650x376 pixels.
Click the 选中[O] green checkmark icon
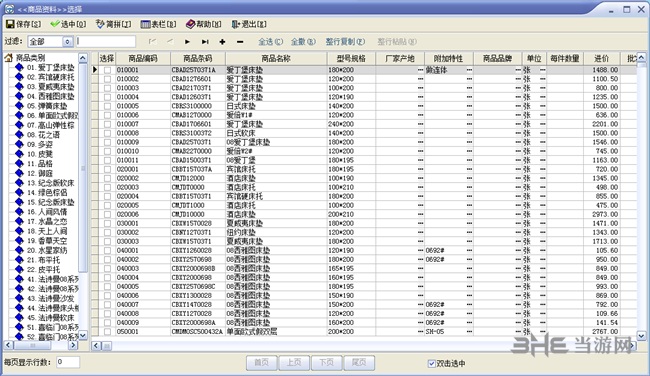point(55,24)
